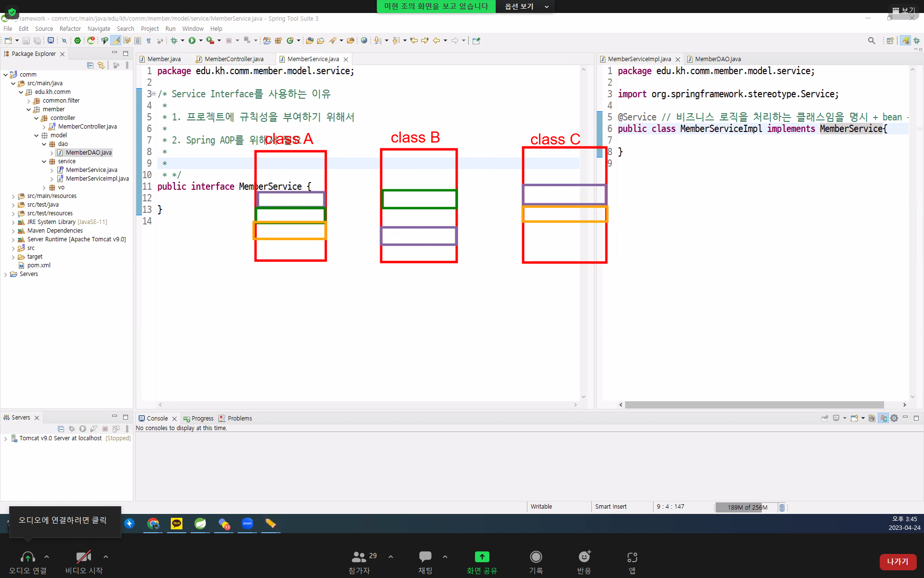Click the Run Garbage Collector trash icon

pyautogui.click(x=782, y=507)
